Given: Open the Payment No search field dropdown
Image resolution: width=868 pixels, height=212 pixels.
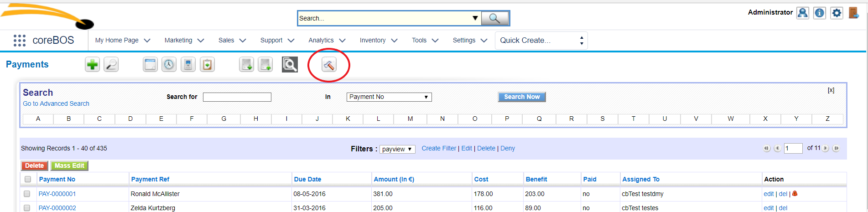Looking at the screenshot, I should coord(389,97).
